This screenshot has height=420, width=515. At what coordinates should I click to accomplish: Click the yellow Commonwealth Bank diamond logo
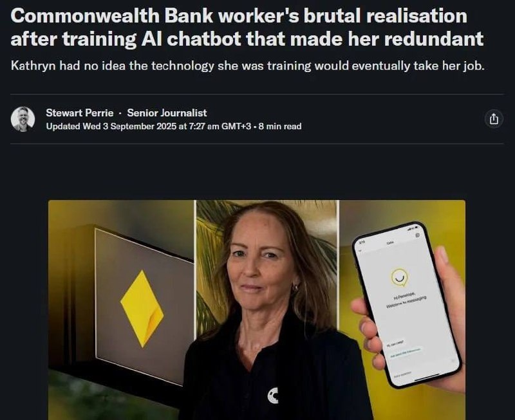pyautogui.click(x=142, y=309)
